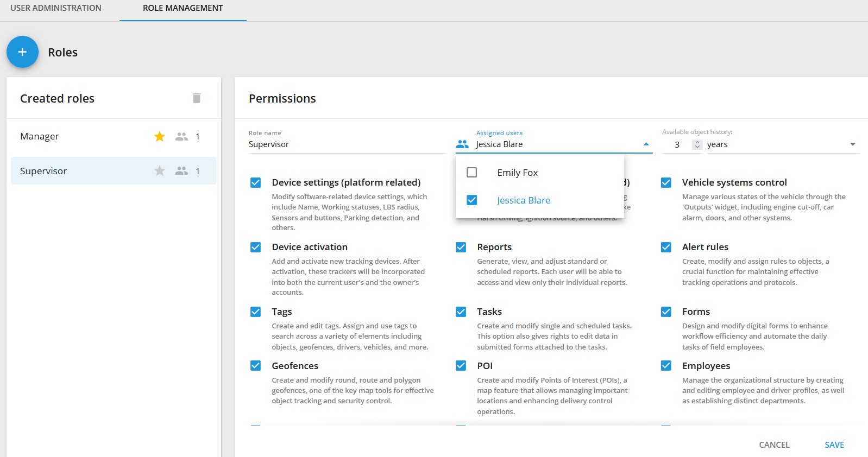Click Cancel to discard changes
Image resolution: width=868 pixels, height=457 pixels.
coord(774,445)
